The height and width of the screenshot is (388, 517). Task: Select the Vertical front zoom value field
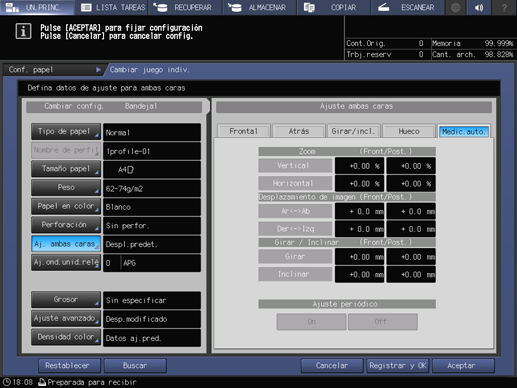(359, 166)
